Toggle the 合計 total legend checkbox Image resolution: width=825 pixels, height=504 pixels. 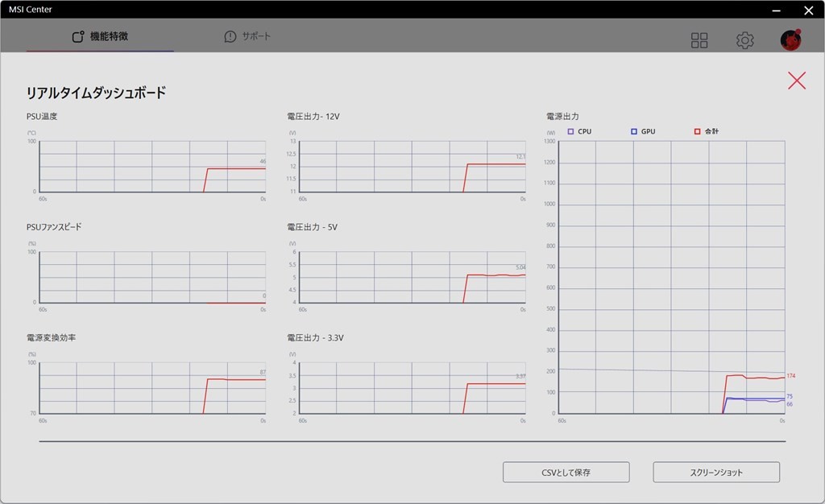pyautogui.click(x=697, y=131)
